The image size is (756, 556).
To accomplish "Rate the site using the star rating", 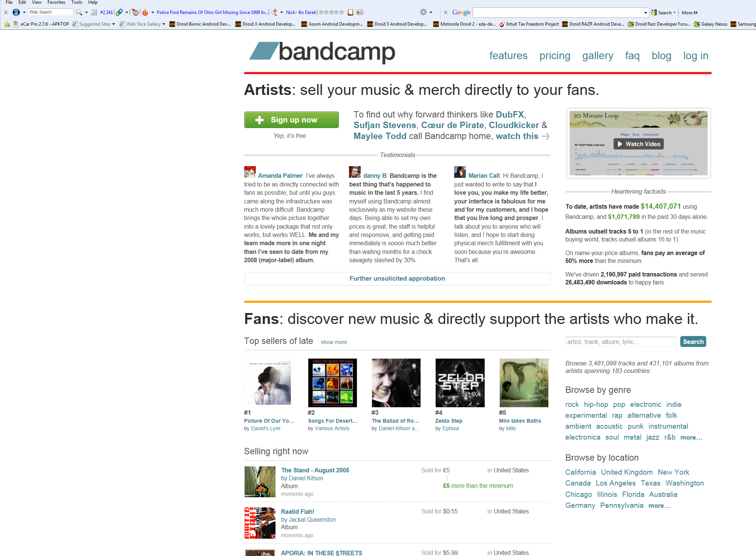I will coord(331,12).
